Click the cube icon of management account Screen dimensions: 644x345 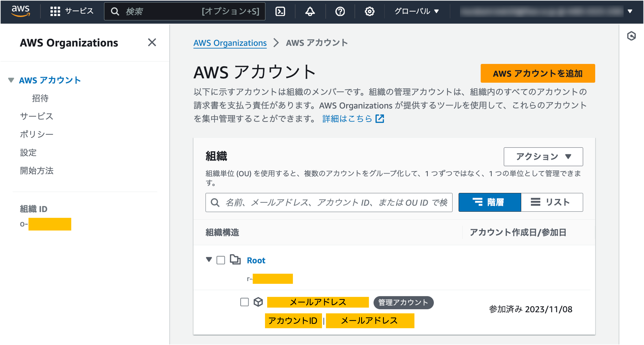pos(258,302)
